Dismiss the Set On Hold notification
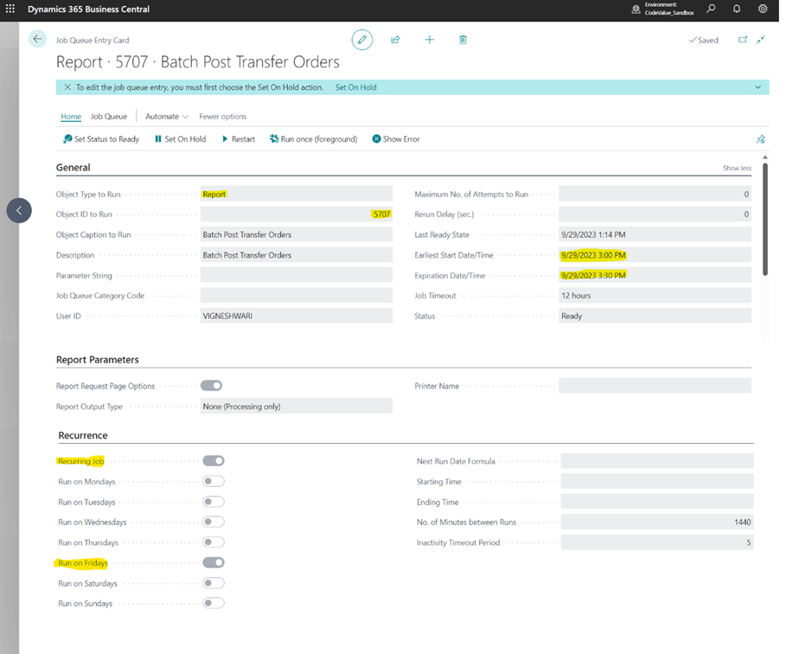812x654 pixels. [67, 87]
